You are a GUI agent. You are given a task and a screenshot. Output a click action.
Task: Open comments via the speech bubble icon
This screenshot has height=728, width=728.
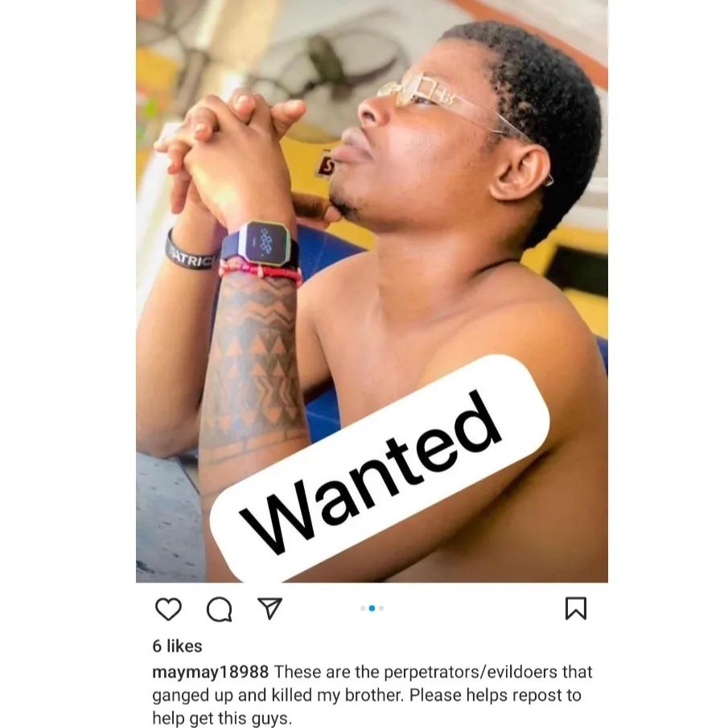coord(219,609)
